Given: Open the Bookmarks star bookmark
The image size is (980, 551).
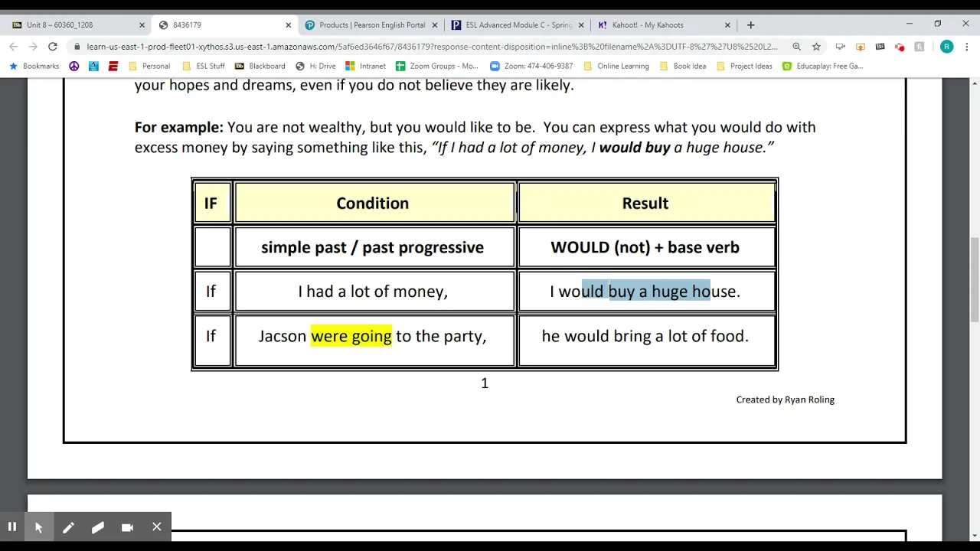Looking at the screenshot, I should click(x=34, y=67).
